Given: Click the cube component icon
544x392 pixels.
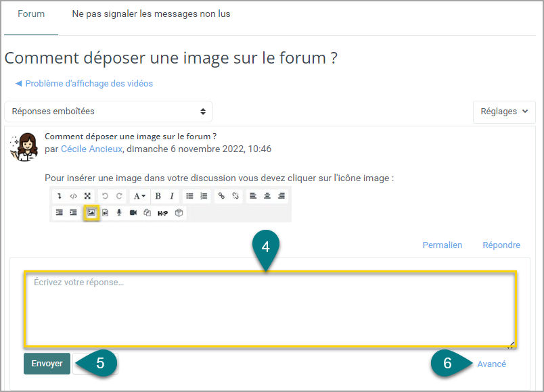Looking at the screenshot, I should click(179, 212).
